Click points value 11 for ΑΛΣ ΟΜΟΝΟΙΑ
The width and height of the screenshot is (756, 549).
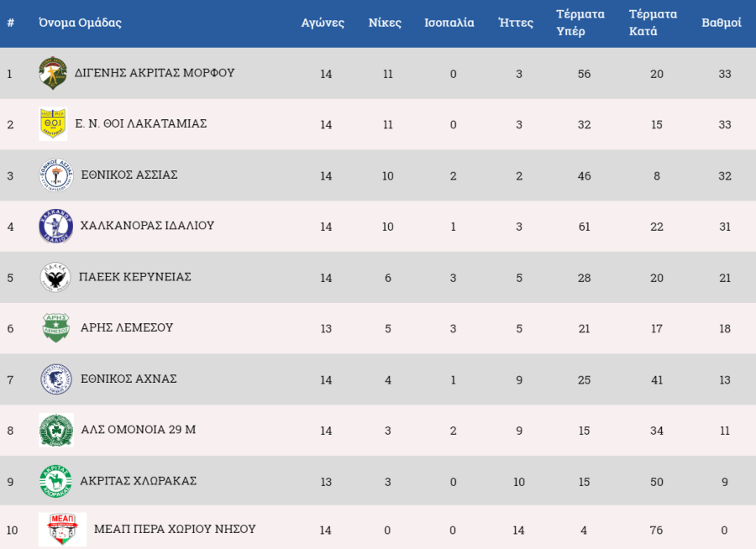tap(725, 431)
